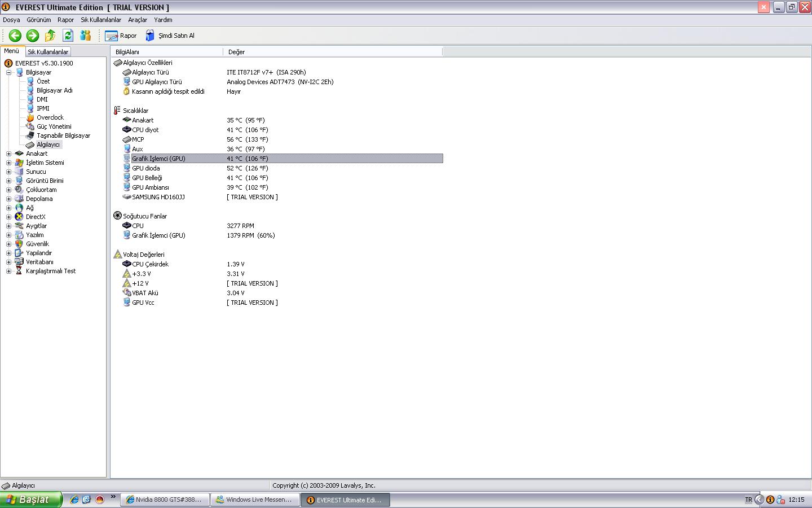Expand the Aygıtlar tree node
This screenshot has height=508, width=812.
pos(8,226)
